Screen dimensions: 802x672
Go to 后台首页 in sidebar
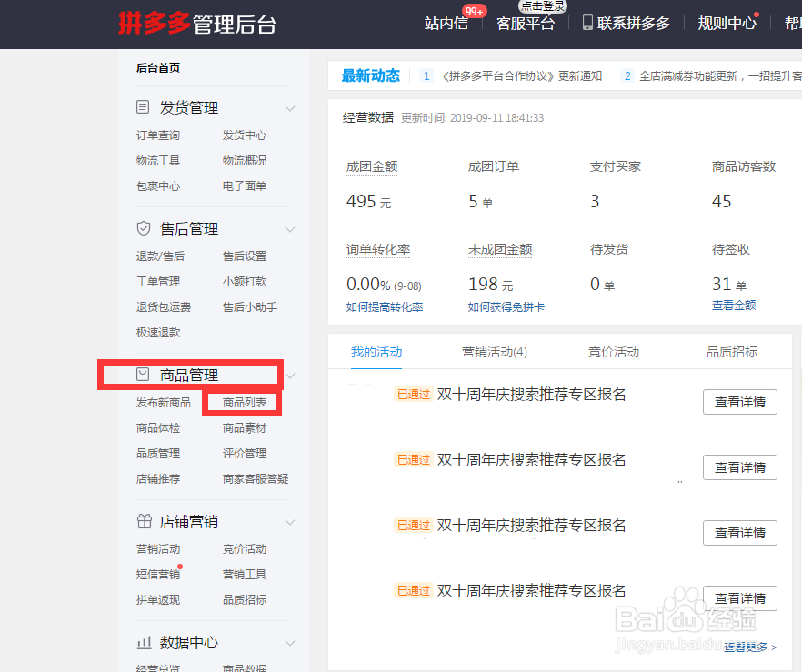[158, 67]
